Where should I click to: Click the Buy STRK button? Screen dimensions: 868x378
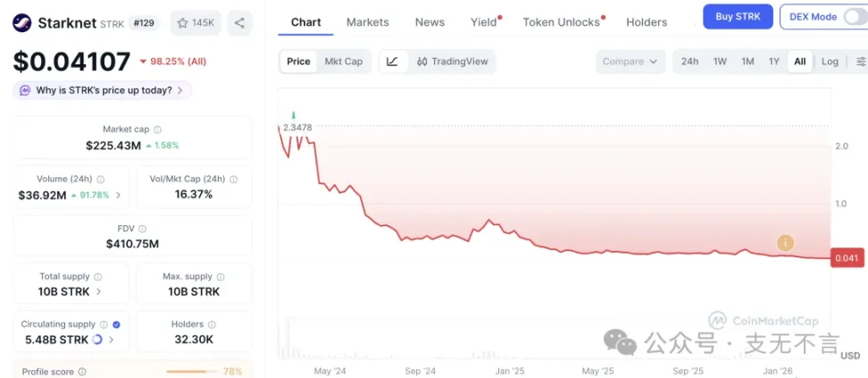(738, 17)
